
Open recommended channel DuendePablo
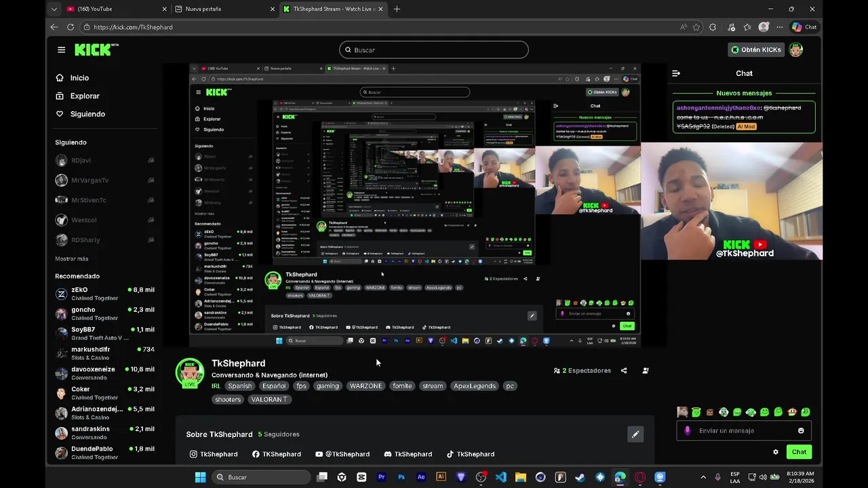click(105, 453)
